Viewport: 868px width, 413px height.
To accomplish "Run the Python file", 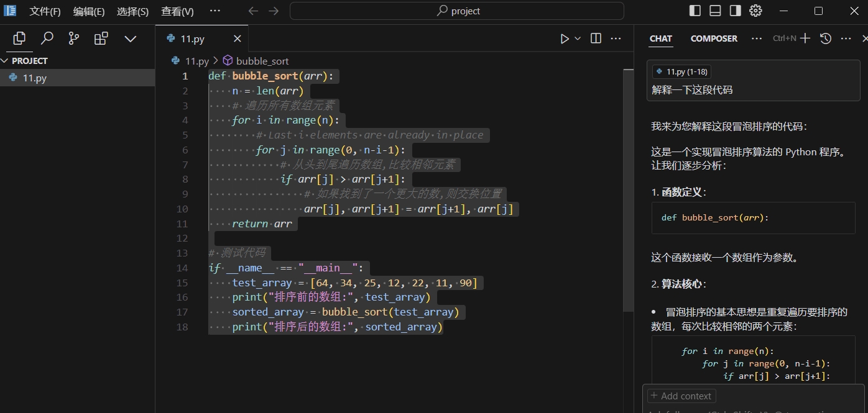I will (564, 39).
